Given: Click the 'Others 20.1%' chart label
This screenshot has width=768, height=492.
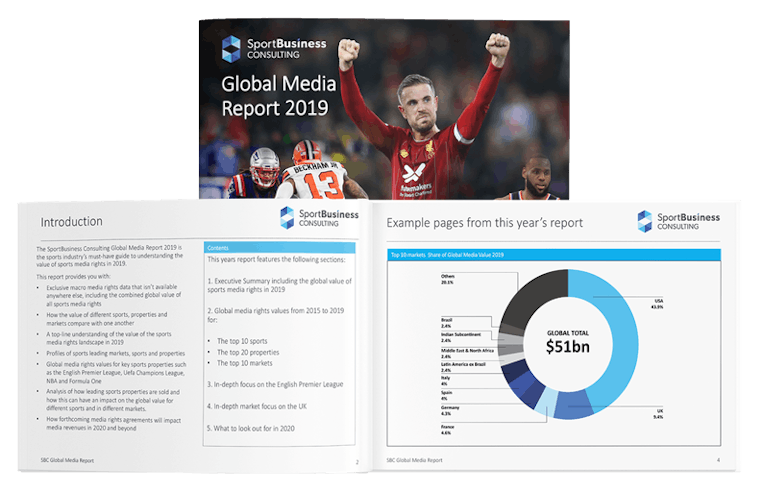Looking at the screenshot, I should point(447,279).
